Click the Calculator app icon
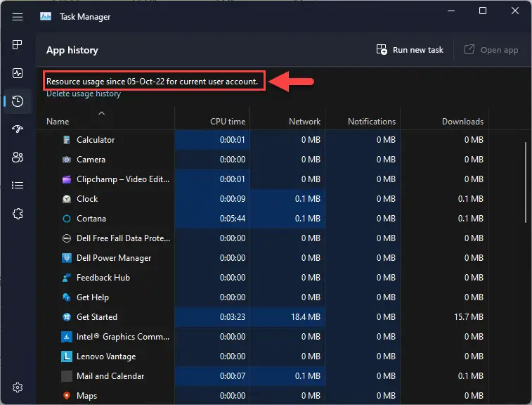This screenshot has height=405, width=532. click(67, 140)
